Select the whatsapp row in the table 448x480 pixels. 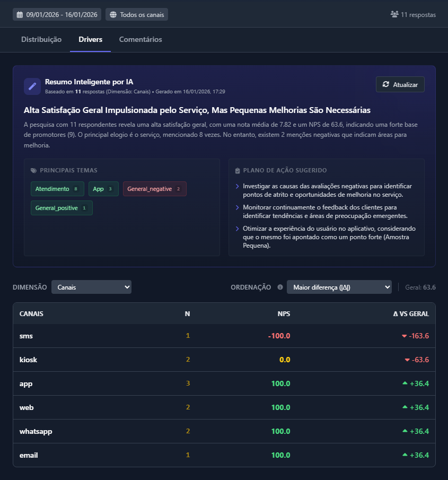point(223,431)
